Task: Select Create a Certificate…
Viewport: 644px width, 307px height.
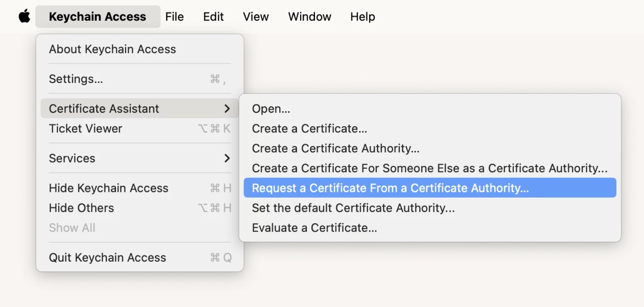Action: pos(430,128)
